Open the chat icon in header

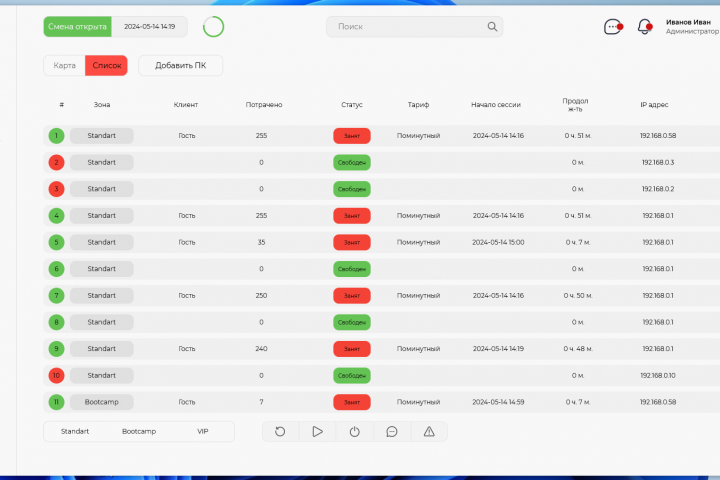[613, 27]
